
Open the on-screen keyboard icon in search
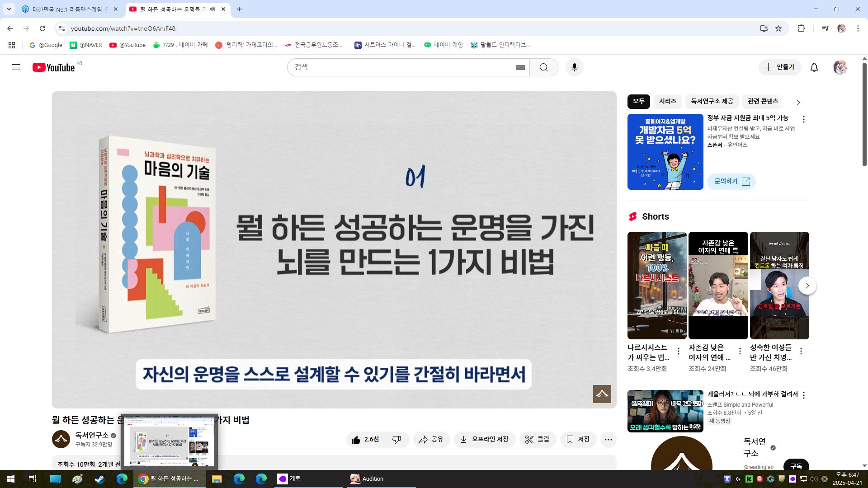(x=520, y=67)
